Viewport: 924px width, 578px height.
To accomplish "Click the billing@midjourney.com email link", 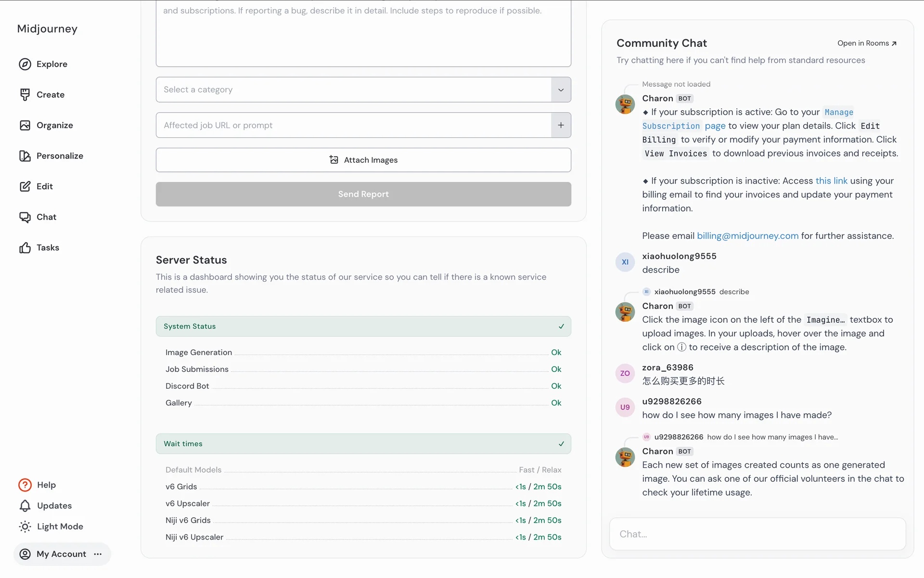I will tap(747, 236).
